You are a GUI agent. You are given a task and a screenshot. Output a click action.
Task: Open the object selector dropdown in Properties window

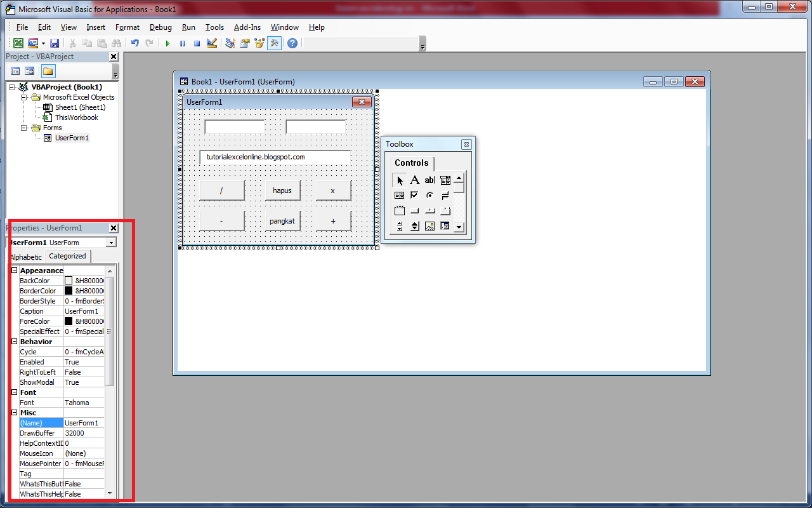pos(112,242)
